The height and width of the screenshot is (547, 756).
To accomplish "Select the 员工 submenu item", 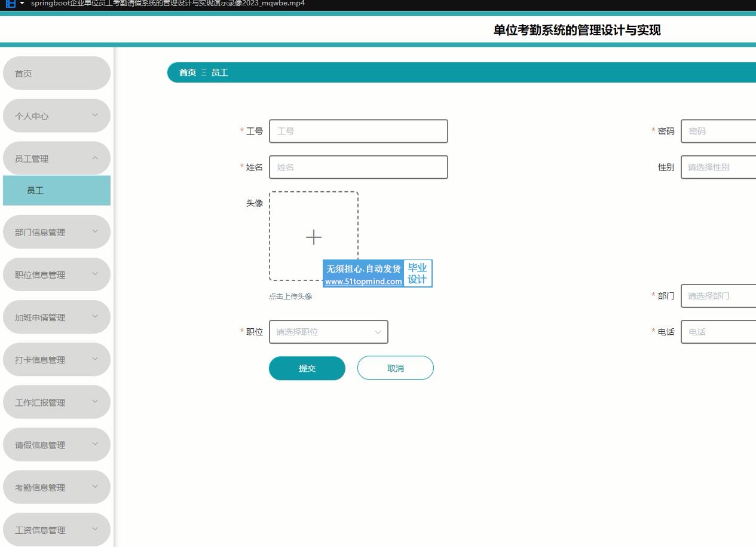I will [56, 191].
